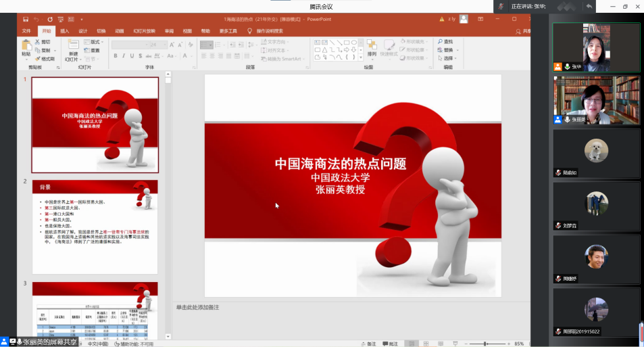Toggle Italic formatting
Image resolution: width=644 pixels, height=347 pixels.
pos(124,56)
